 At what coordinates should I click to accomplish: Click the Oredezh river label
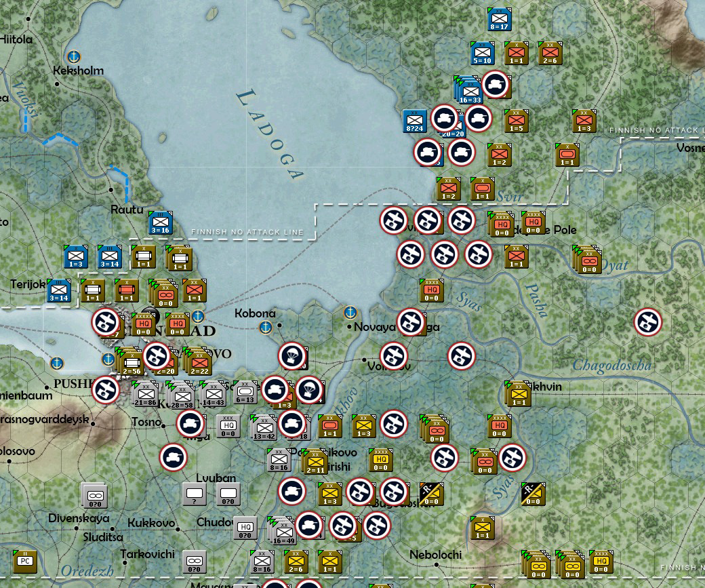click(x=87, y=571)
